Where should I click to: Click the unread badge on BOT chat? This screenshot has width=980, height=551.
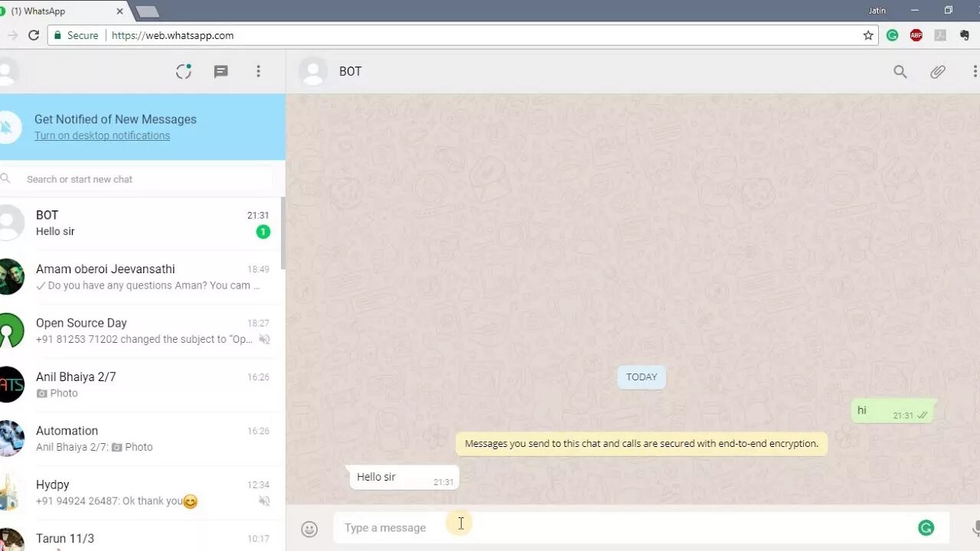click(263, 232)
